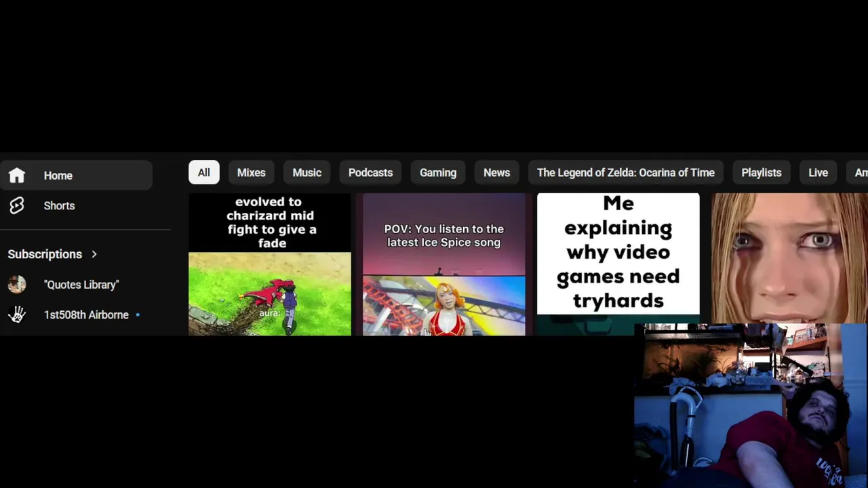The image size is (868, 488).
Task: Select the Gaming filter chip
Action: (438, 173)
